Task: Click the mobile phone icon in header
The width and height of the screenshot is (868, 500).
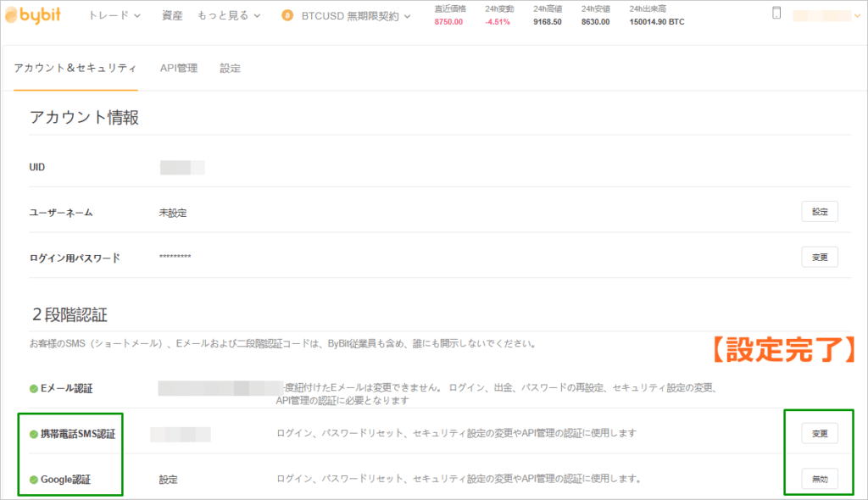Action: pos(776,14)
